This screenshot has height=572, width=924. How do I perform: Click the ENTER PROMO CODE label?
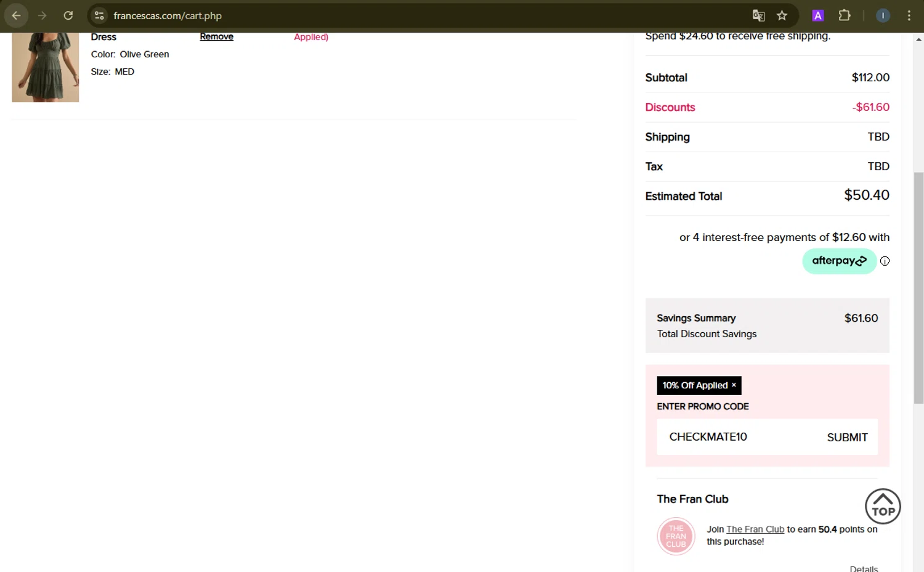703,406
